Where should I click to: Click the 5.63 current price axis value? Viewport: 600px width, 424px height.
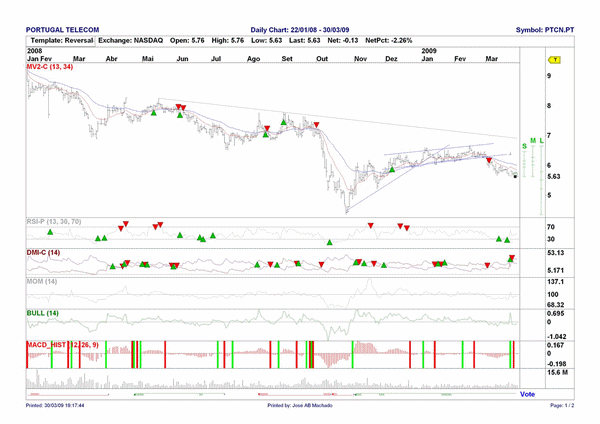point(554,177)
